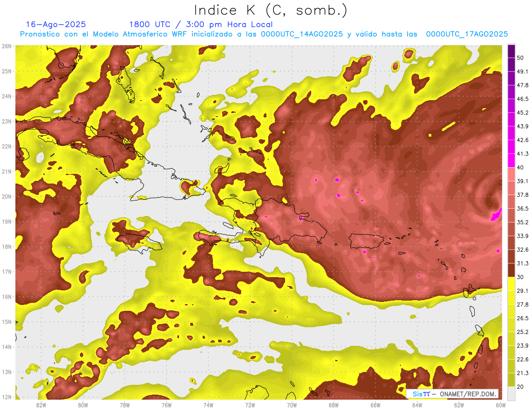Click the 'Pronóstico con el Modelo Atmosférico WRF' line
Image resolution: width=532 pixels, height=411 pixels.
[264, 34]
